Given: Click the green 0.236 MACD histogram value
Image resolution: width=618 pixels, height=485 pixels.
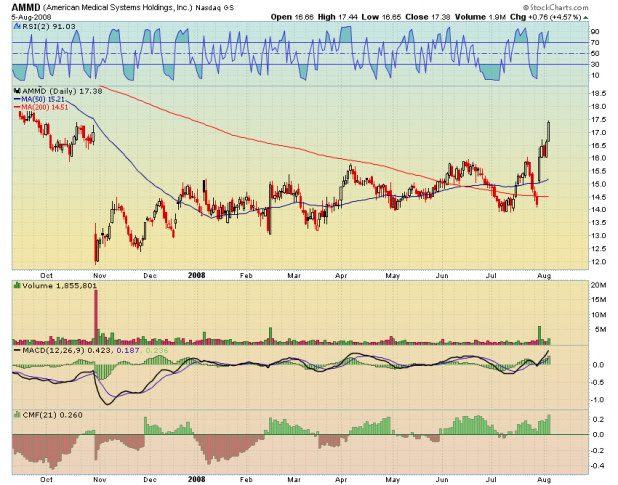Looking at the screenshot, I should click(156, 350).
